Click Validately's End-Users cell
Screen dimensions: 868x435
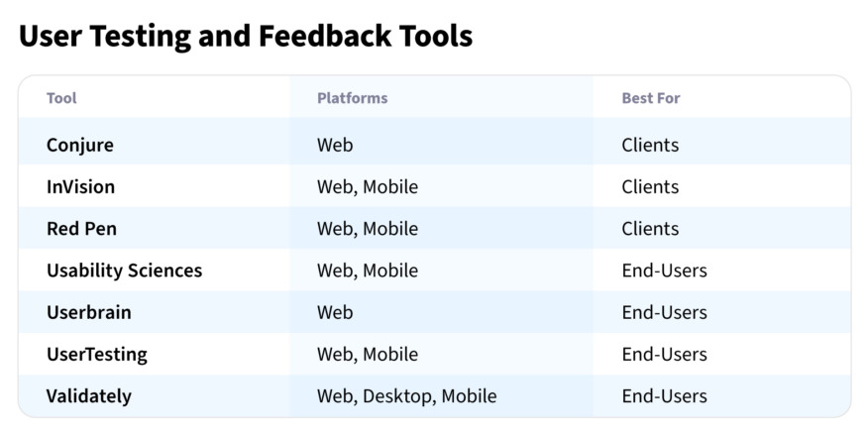click(664, 395)
